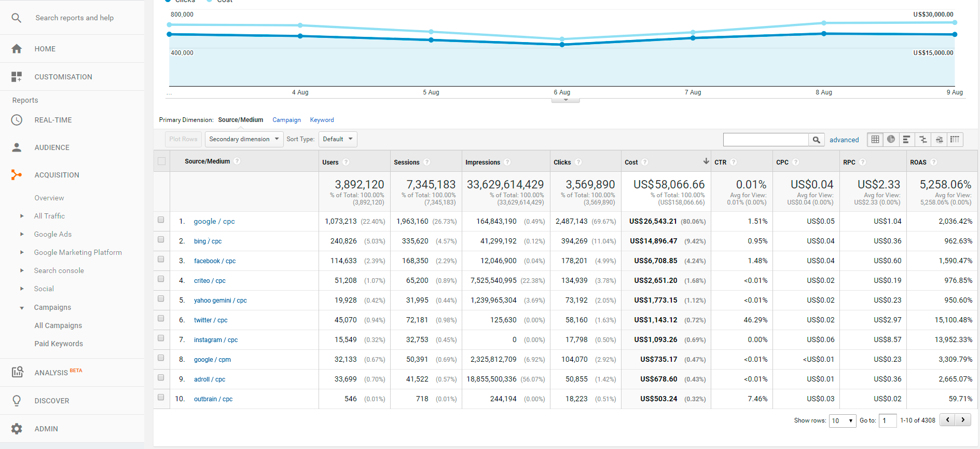The width and height of the screenshot is (980, 449).
Task: Go to the previous page of rows
Action: [948, 420]
